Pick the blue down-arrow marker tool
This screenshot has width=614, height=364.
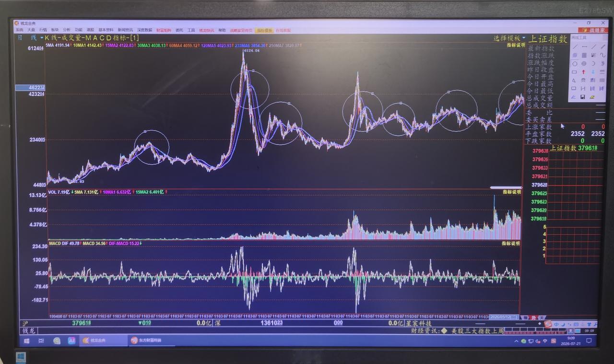(593, 72)
